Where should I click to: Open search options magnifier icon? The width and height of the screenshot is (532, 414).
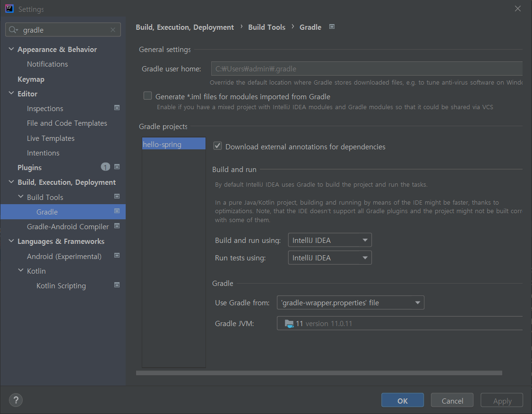[x=13, y=30]
